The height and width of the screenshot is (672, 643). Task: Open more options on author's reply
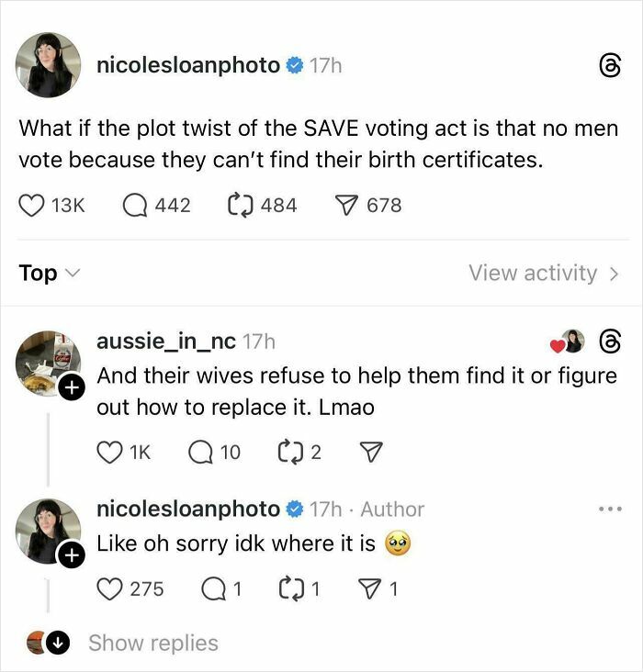coord(608,509)
